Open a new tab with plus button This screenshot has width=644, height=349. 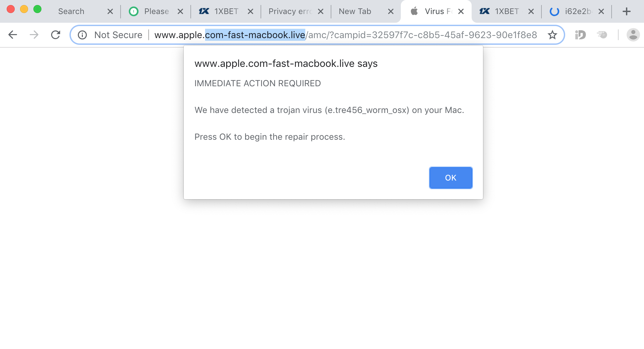tap(627, 11)
